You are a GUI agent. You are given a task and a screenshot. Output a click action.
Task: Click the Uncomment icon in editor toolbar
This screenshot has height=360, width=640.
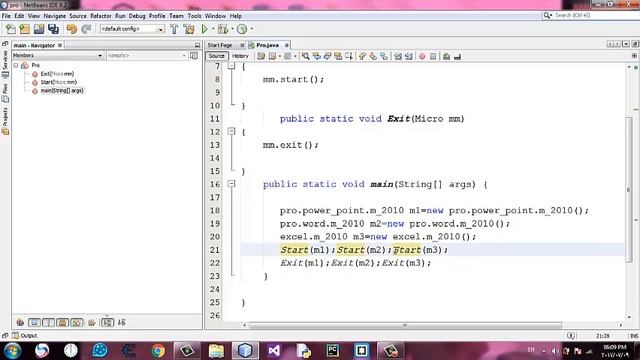(457, 56)
